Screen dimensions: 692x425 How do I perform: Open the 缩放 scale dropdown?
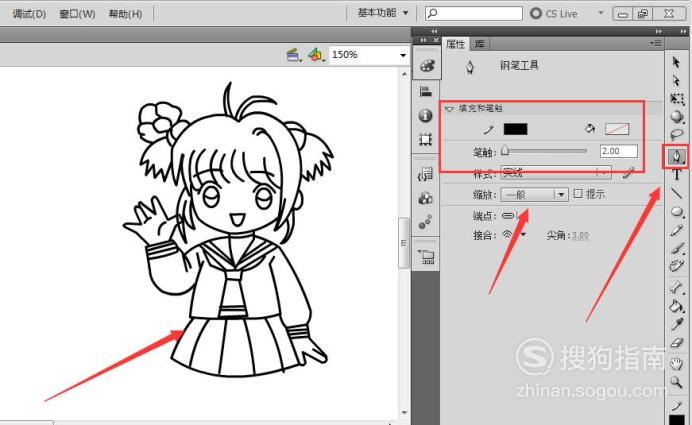[534, 194]
